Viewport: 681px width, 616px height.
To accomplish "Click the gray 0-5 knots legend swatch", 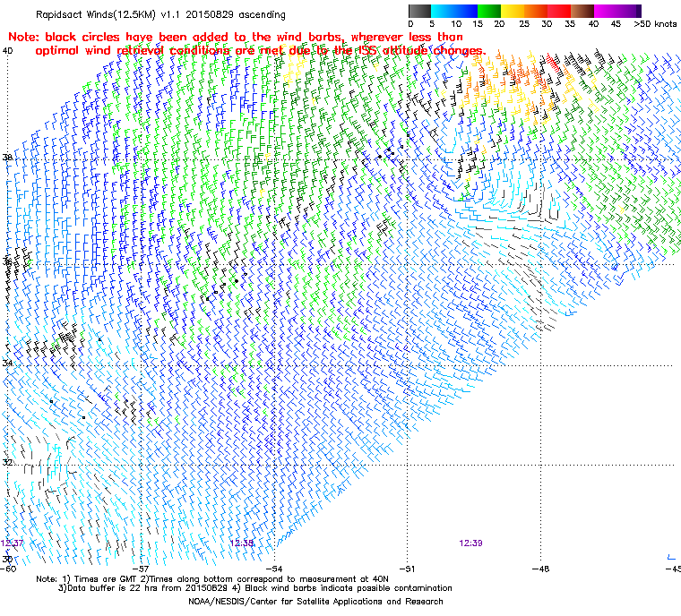I will (x=419, y=11).
